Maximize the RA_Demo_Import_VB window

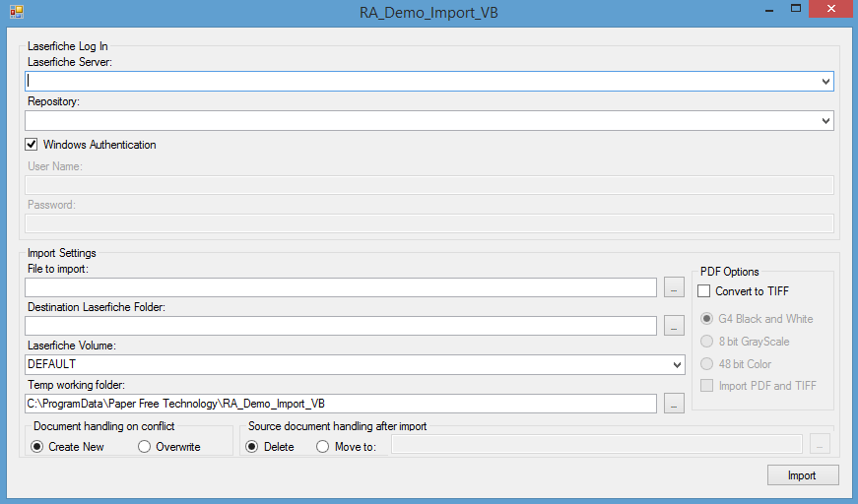tap(796, 9)
